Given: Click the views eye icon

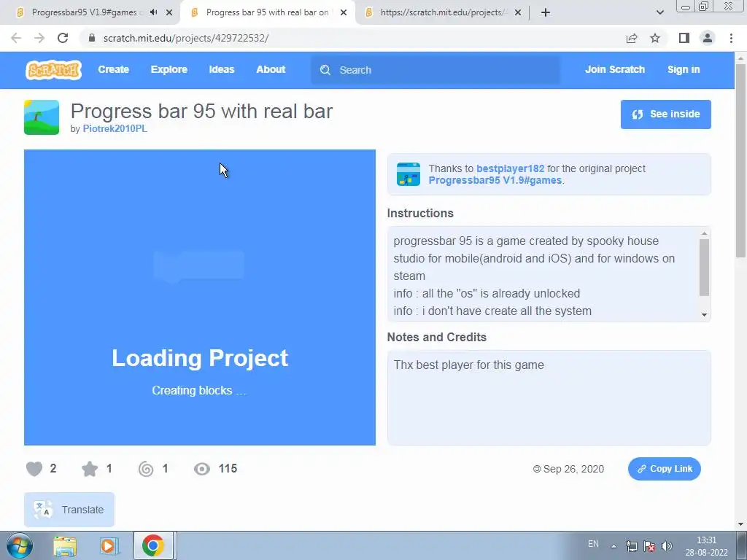Looking at the screenshot, I should tap(202, 469).
